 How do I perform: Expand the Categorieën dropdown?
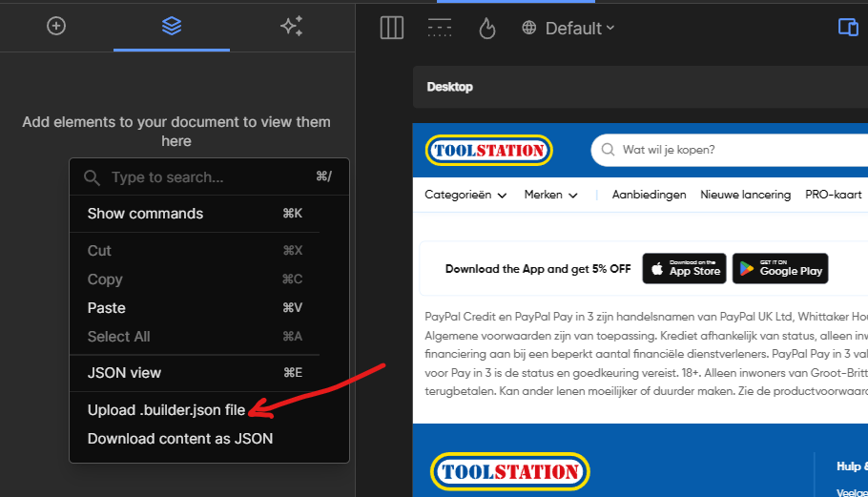465,195
